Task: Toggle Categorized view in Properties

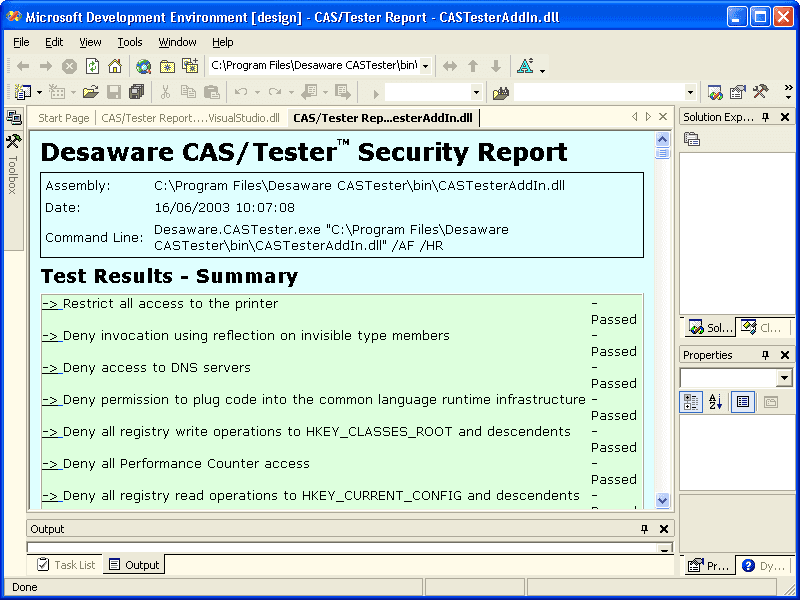Action: point(691,402)
